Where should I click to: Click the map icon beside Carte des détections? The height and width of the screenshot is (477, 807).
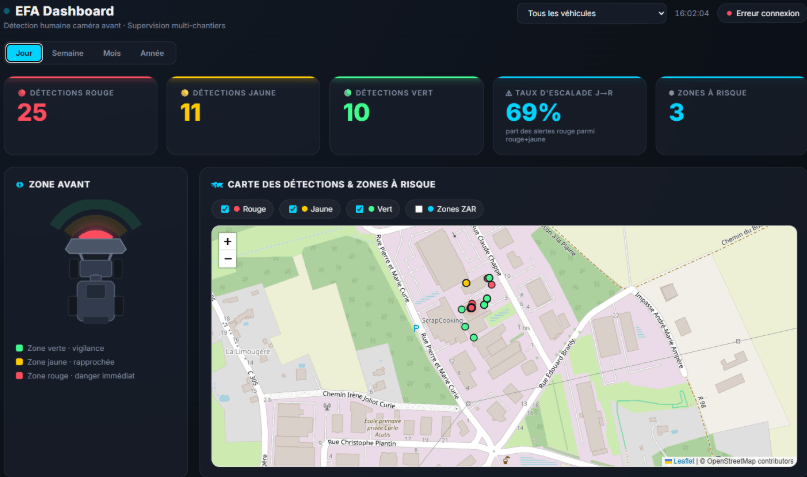(x=217, y=185)
